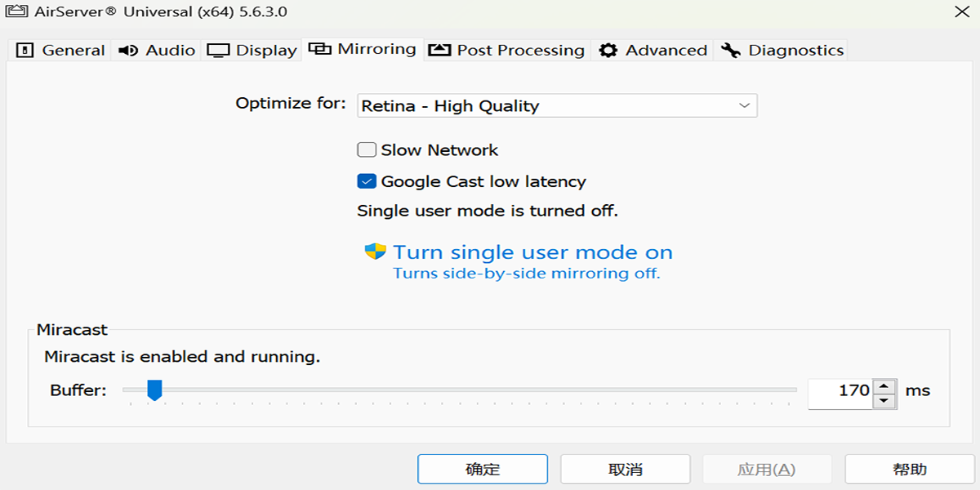Uncheck Google Cast low latency
This screenshot has height=490, width=980.
click(367, 181)
